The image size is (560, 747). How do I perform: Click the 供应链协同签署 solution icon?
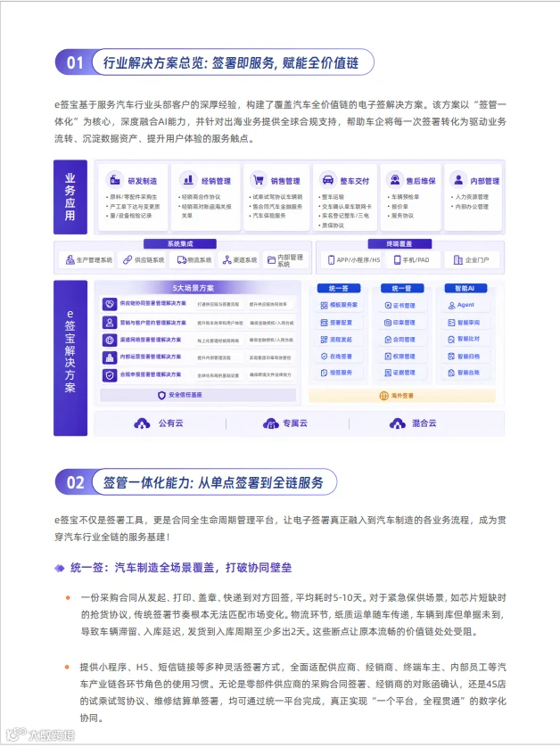(110, 303)
